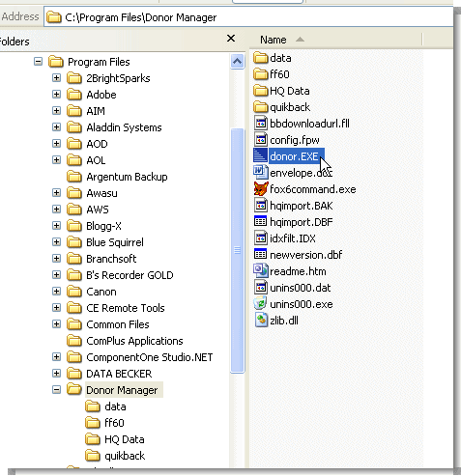461x476 pixels.
Task: Click the newversion.dbf table icon
Action: coord(261,254)
